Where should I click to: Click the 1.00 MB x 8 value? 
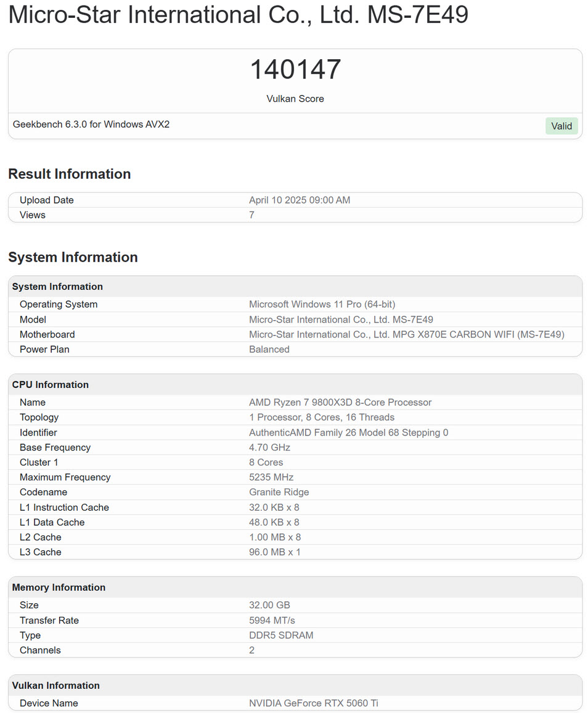275,537
